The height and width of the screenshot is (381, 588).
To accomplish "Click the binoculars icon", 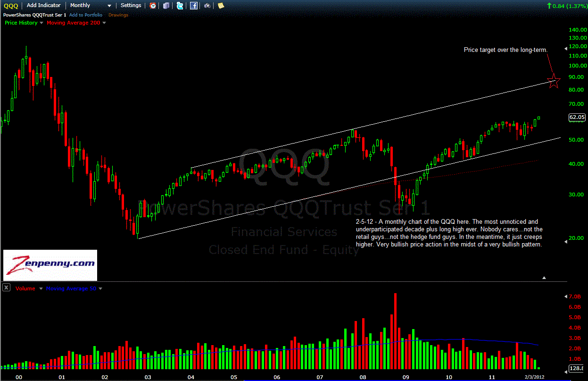I will click(208, 6).
